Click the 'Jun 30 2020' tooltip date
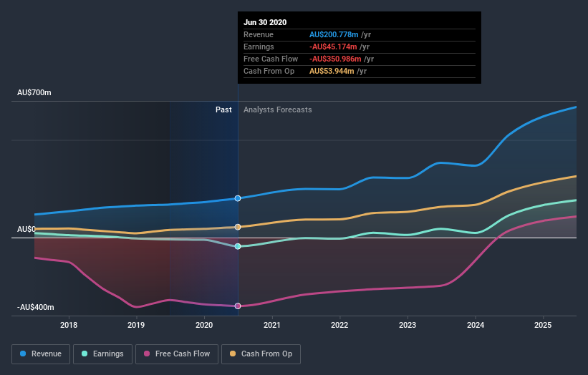 (x=265, y=22)
